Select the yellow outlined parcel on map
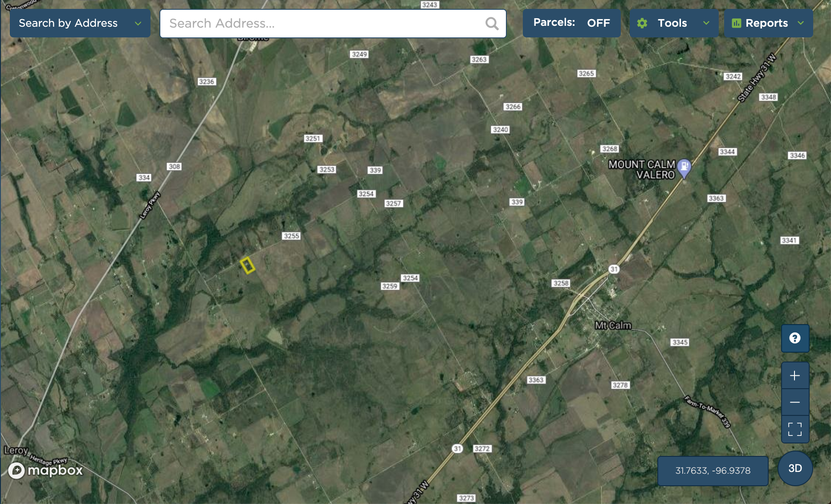The width and height of the screenshot is (831, 504). (x=248, y=265)
